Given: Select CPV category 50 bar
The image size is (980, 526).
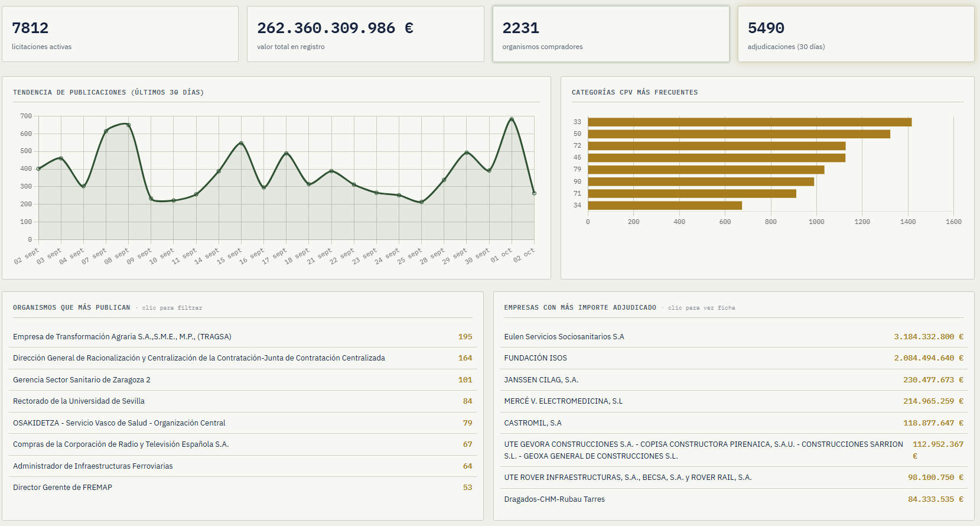Looking at the screenshot, I should coord(739,134).
